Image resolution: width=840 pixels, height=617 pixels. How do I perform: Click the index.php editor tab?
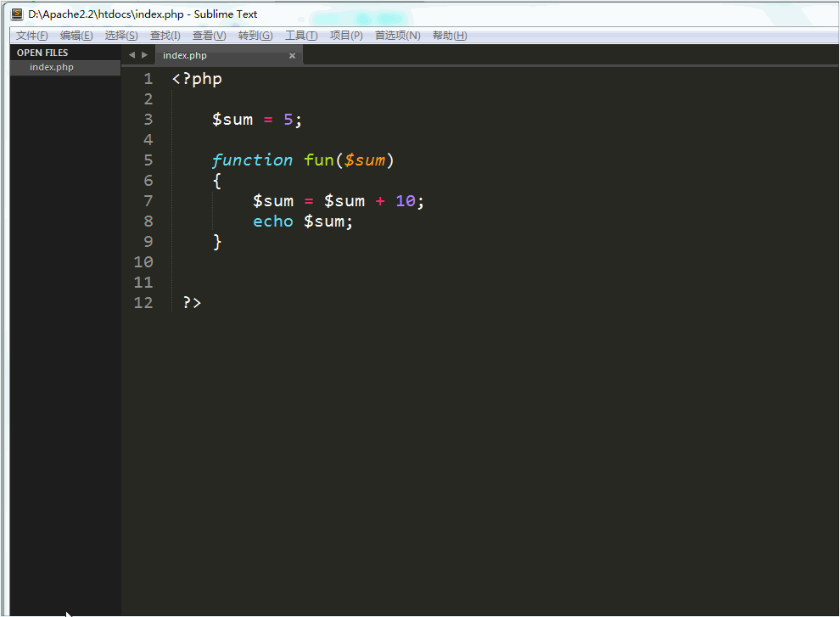(x=229, y=55)
